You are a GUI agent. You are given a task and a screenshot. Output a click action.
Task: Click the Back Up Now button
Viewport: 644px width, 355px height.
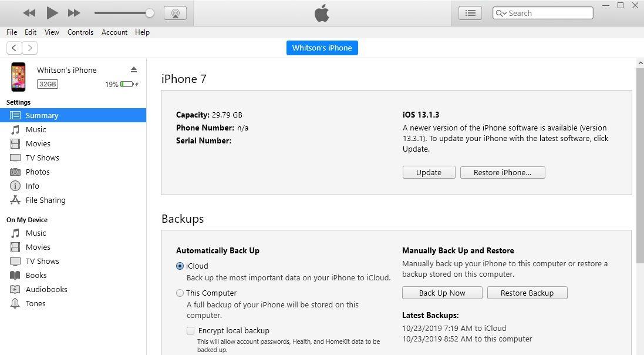coord(442,293)
